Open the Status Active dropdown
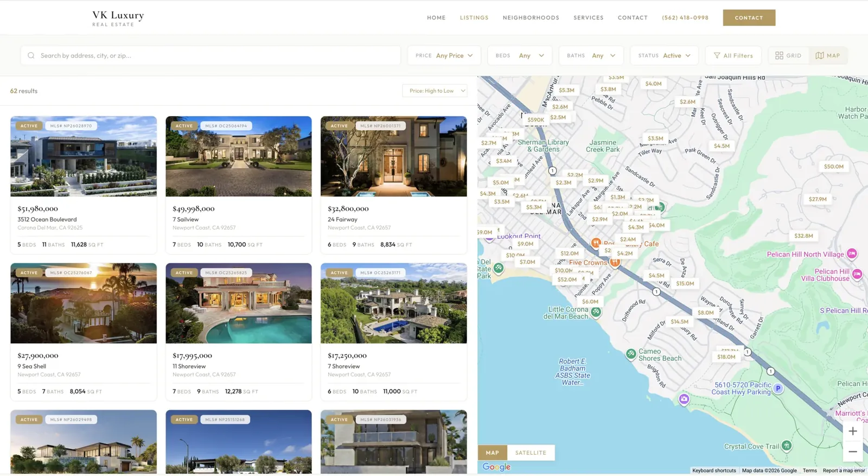Viewport: 868px width, 476px height. click(x=664, y=55)
